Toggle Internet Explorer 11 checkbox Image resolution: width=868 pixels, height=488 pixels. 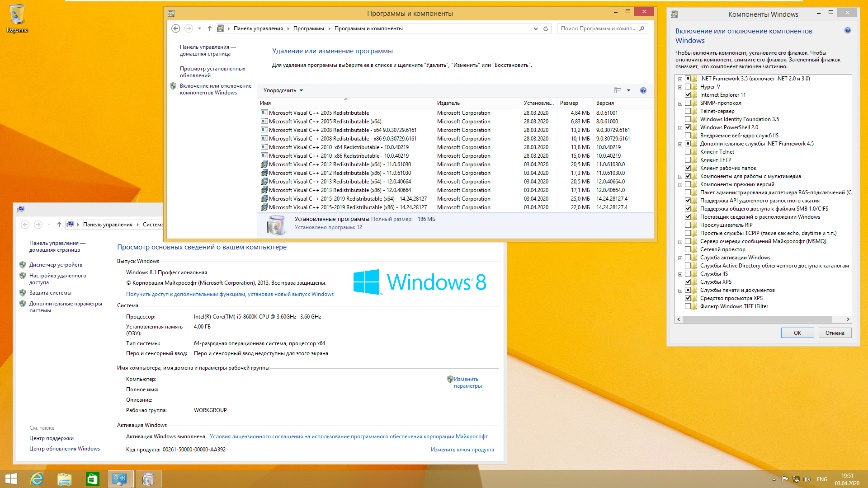tap(688, 95)
